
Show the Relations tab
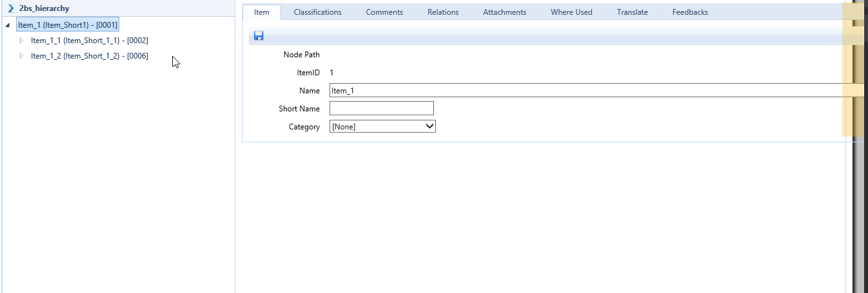(443, 12)
